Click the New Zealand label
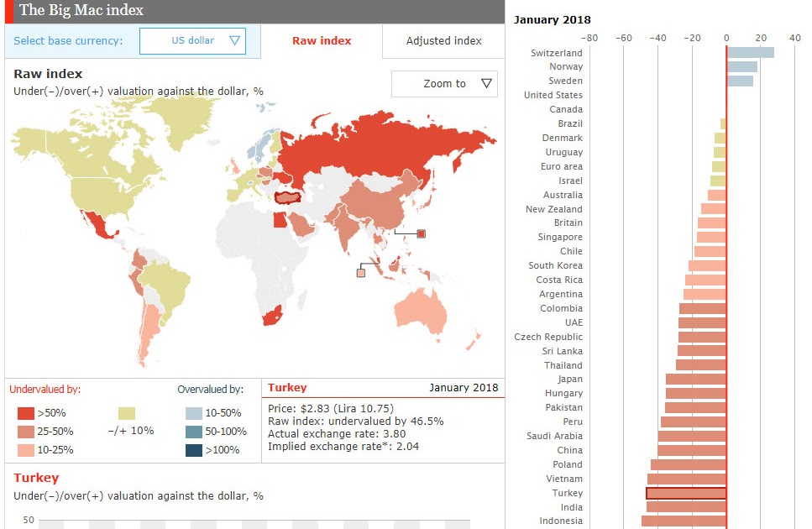The image size is (812, 529). pos(553,209)
